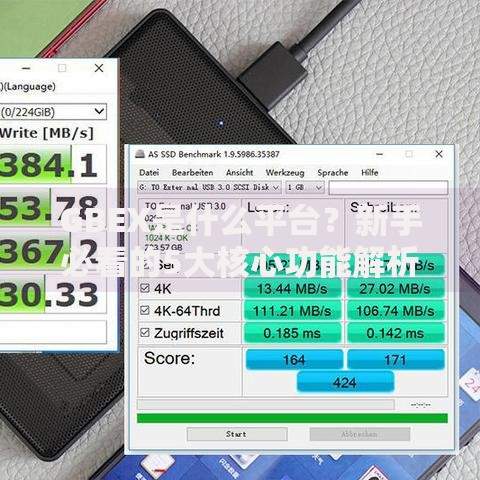
Task: Toggle the 4K-64Thrd test checkbox
Action: pyautogui.click(x=145, y=310)
